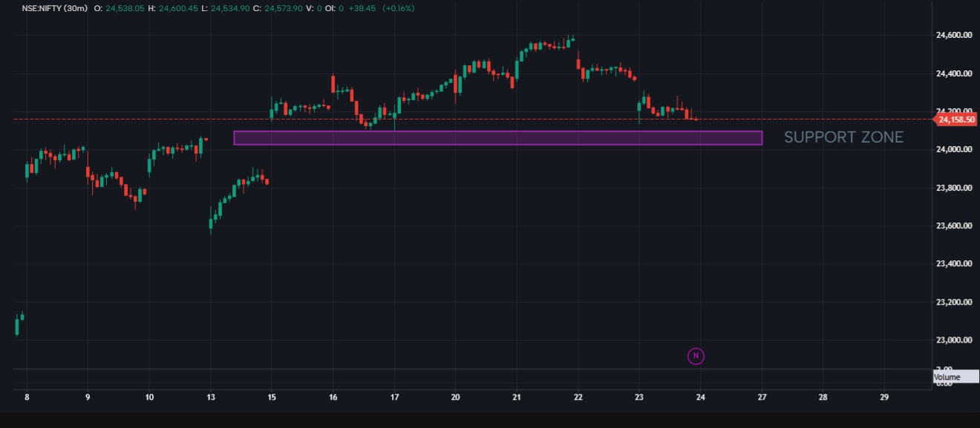This screenshot has height=428, width=980.
Task: Click the +38.45 change value
Action: (x=364, y=8)
